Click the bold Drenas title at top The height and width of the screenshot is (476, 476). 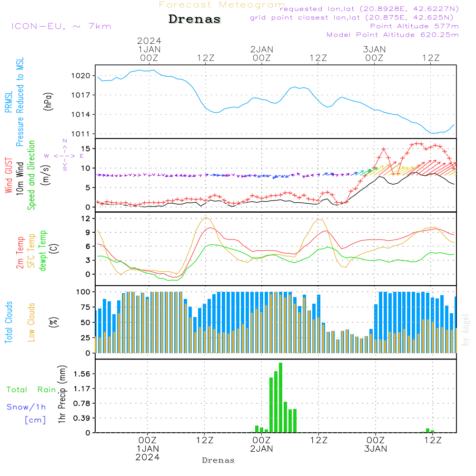(x=195, y=20)
